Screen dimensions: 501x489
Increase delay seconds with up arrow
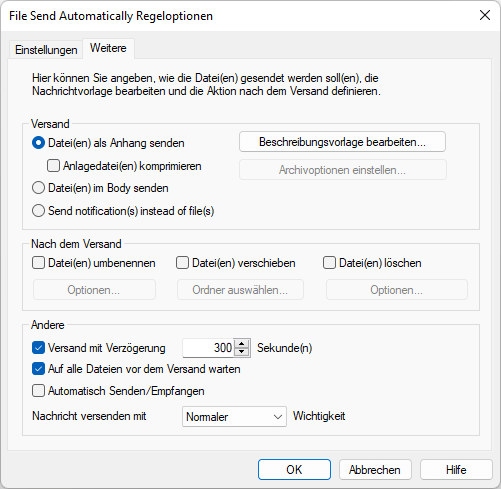(x=242, y=343)
